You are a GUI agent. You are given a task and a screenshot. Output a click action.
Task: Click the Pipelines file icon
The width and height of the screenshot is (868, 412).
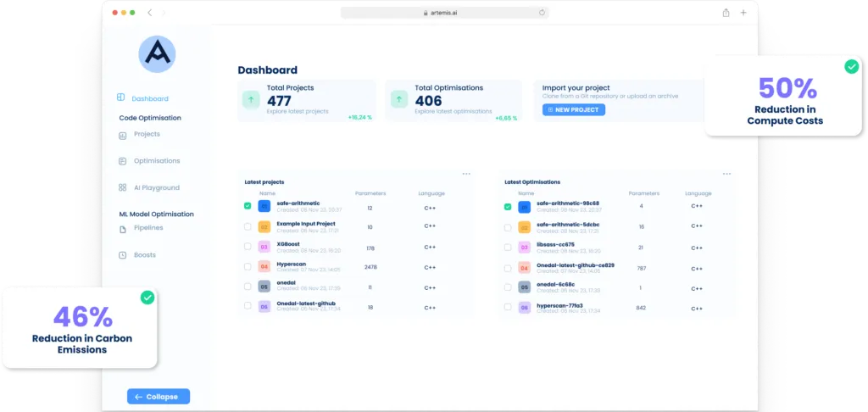pyautogui.click(x=122, y=229)
